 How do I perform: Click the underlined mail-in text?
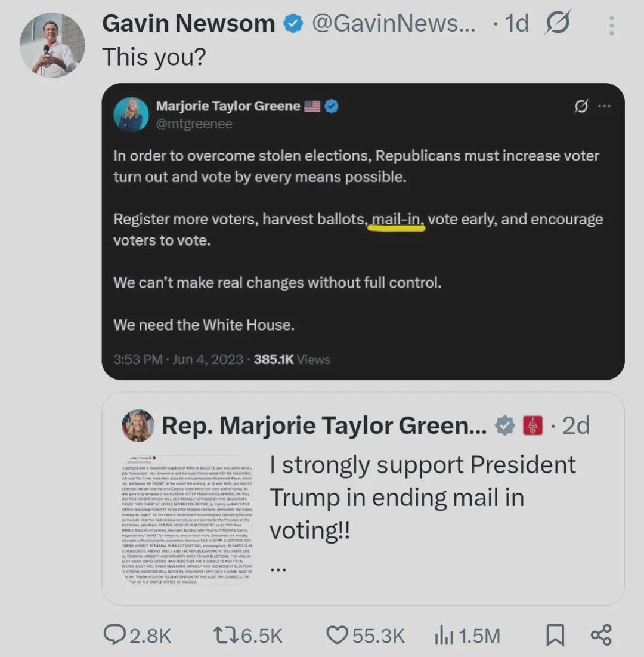click(x=397, y=219)
